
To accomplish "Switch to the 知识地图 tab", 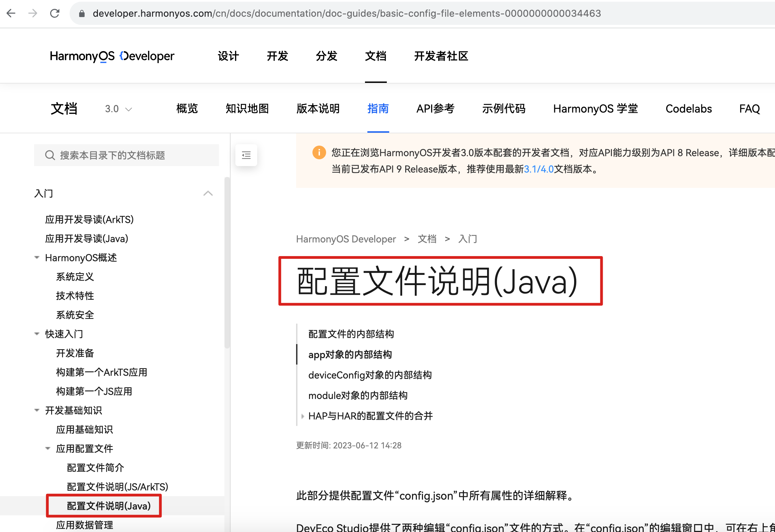I will point(247,109).
